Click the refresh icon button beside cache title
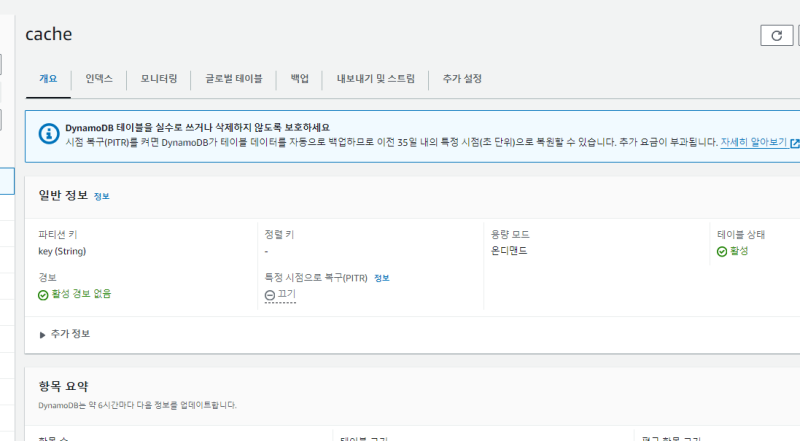 [x=776, y=35]
